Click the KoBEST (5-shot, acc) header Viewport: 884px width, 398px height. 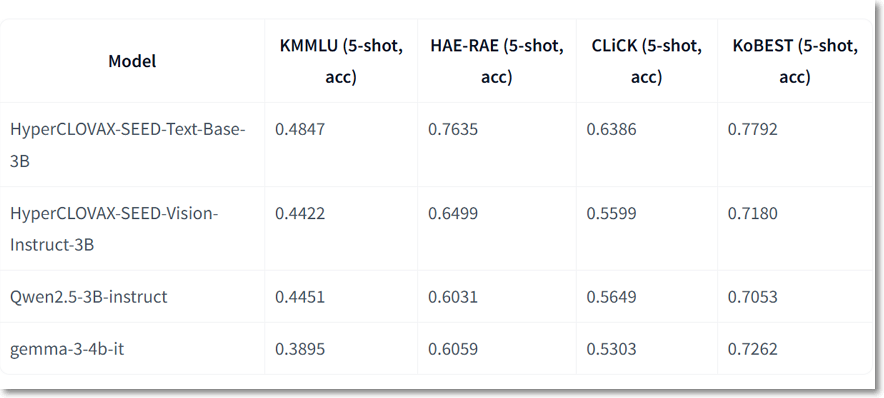pyautogui.click(x=795, y=61)
